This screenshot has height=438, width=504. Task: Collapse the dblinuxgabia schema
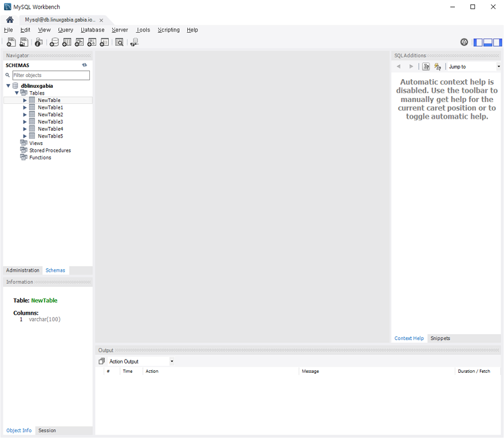coord(9,85)
